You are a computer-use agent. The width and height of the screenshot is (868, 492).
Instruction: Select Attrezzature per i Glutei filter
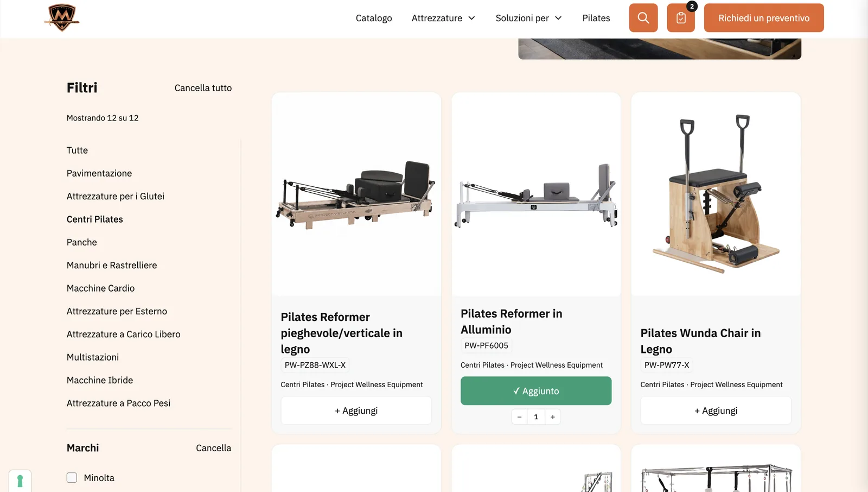116,196
